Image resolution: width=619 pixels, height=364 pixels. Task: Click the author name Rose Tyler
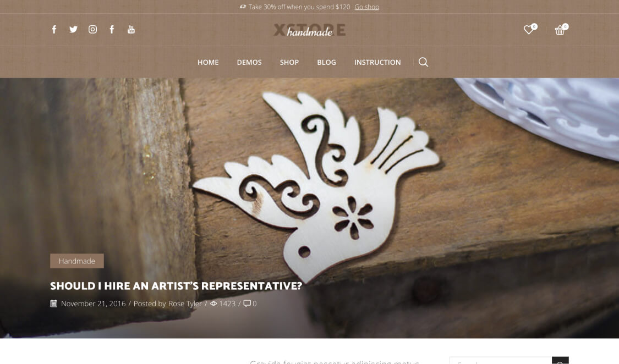tap(185, 304)
